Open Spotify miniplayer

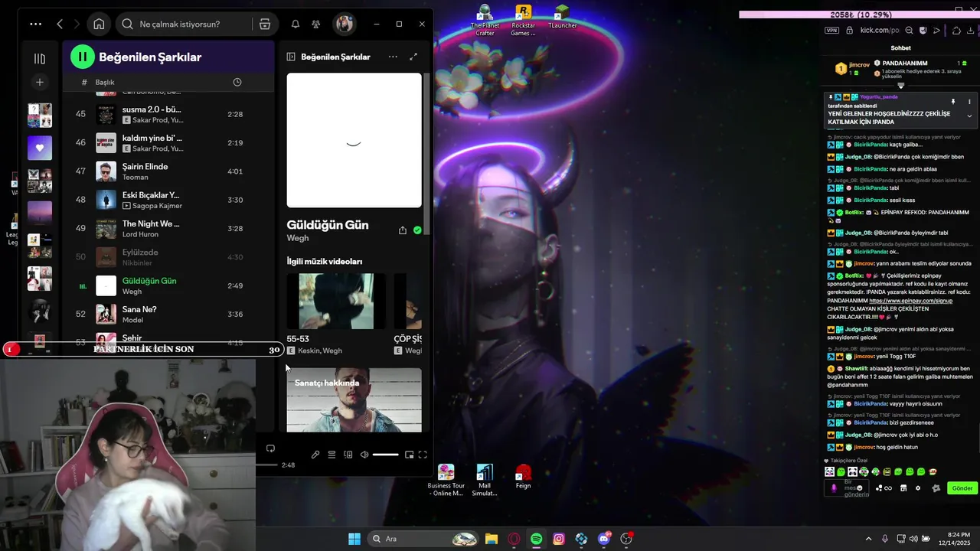(409, 455)
